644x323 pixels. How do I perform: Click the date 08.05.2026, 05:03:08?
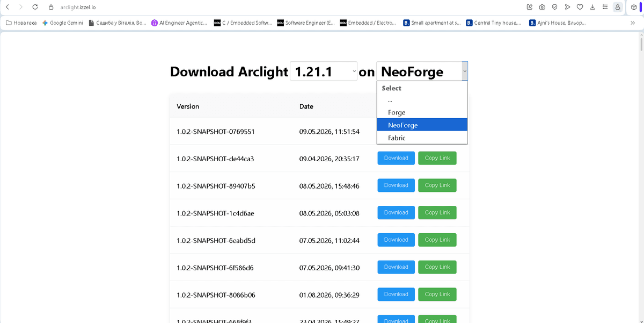point(330,213)
